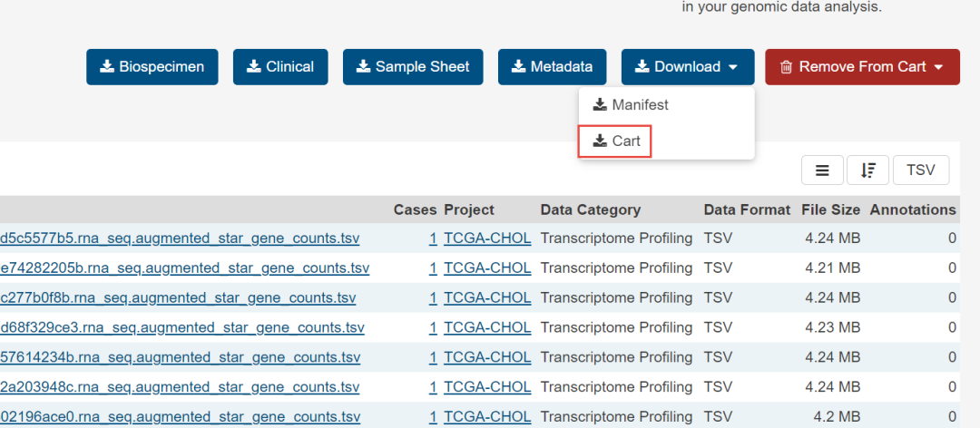
Task: Click the cases count link for 57614234b file
Action: 433,358
